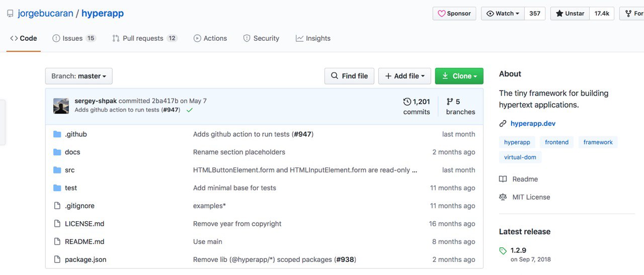Click the file icon for .gitignore
The image size is (644, 275).
point(57,206)
